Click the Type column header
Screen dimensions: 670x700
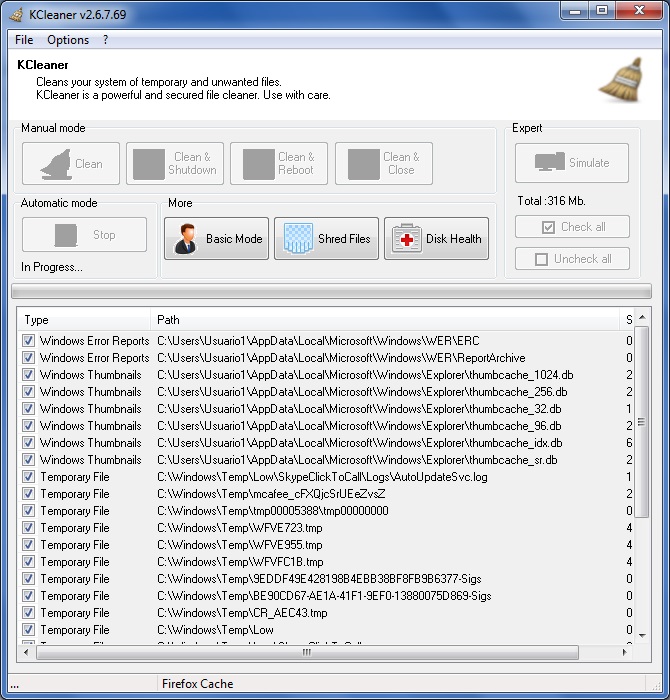pos(84,320)
